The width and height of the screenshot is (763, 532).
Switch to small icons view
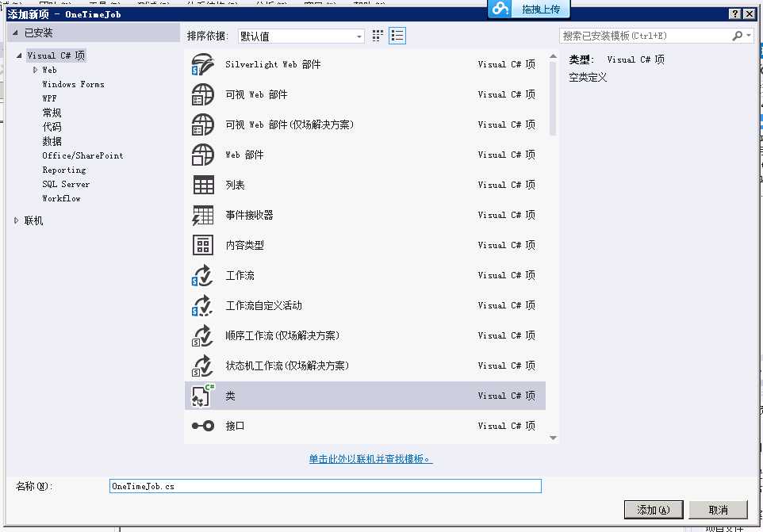click(x=378, y=36)
